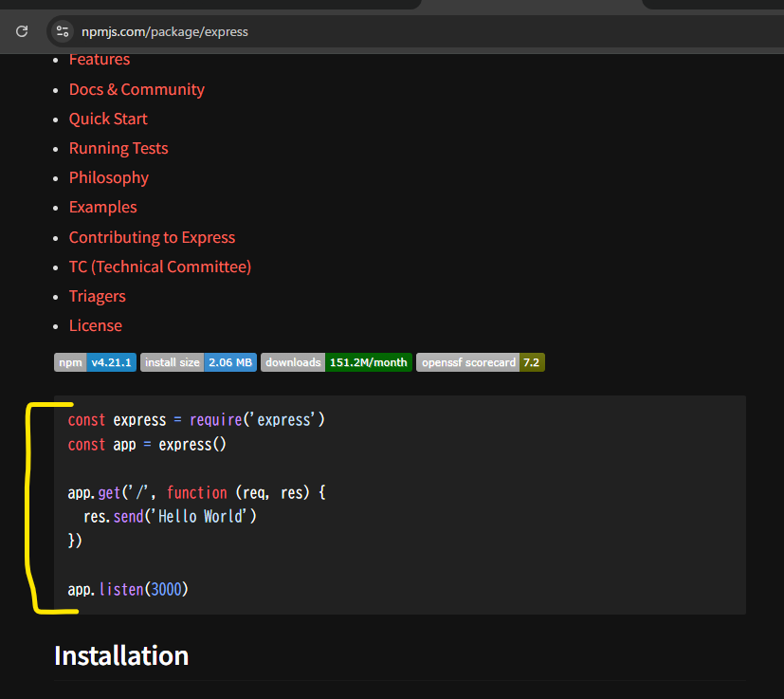Click the app.listen(3000) code line
The height and width of the screenshot is (699, 784).
point(128,589)
